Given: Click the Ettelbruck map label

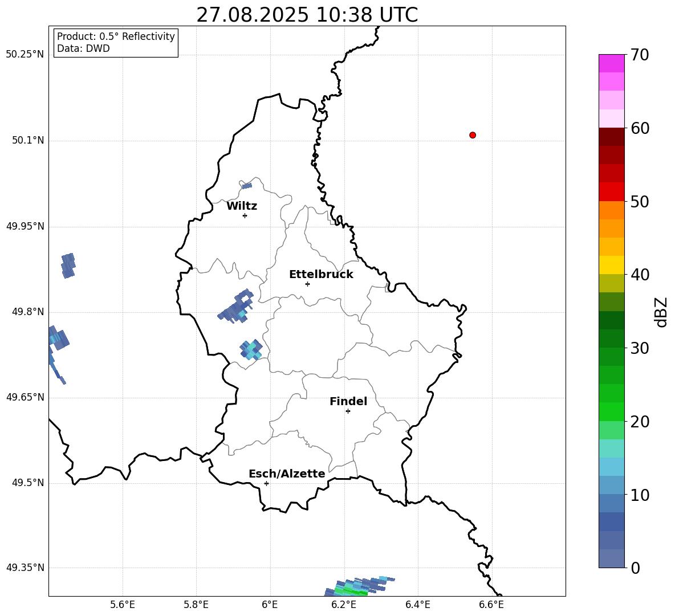Looking at the screenshot, I should coord(321,275).
